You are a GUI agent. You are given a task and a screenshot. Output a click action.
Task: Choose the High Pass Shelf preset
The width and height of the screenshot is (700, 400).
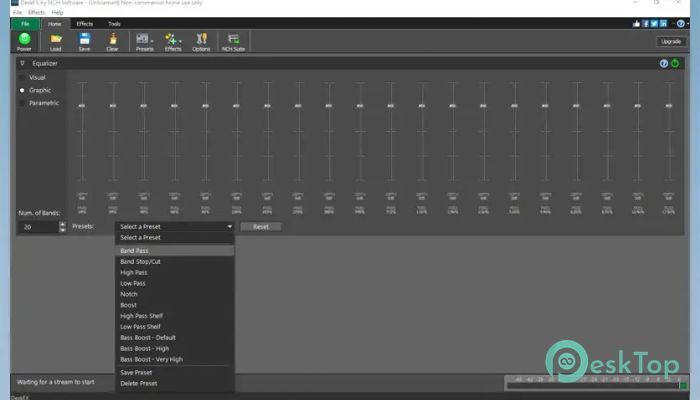pyautogui.click(x=175, y=316)
